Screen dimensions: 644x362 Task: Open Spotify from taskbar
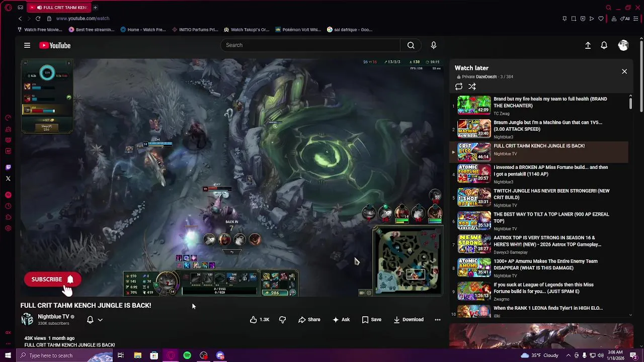pos(187,355)
